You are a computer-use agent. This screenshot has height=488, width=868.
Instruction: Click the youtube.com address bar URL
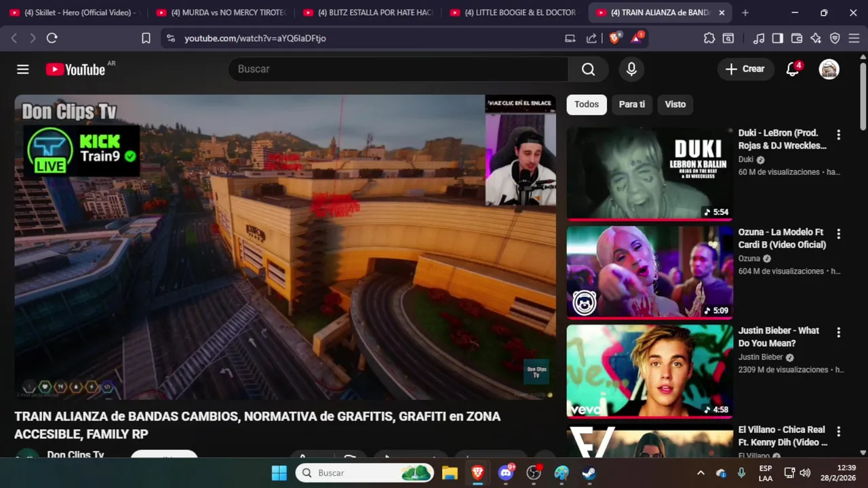pyautogui.click(x=255, y=39)
